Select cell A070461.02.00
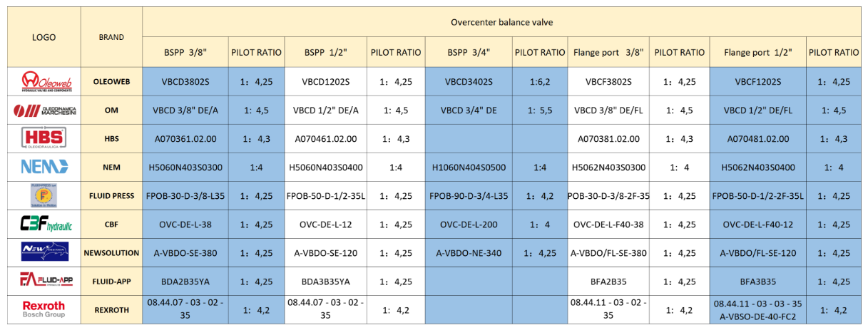This screenshot has height=330, width=868. tap(326, 139)
